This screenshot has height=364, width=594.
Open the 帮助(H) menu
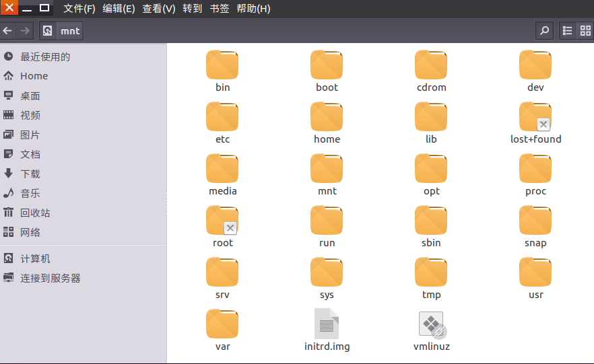(253, 8)
